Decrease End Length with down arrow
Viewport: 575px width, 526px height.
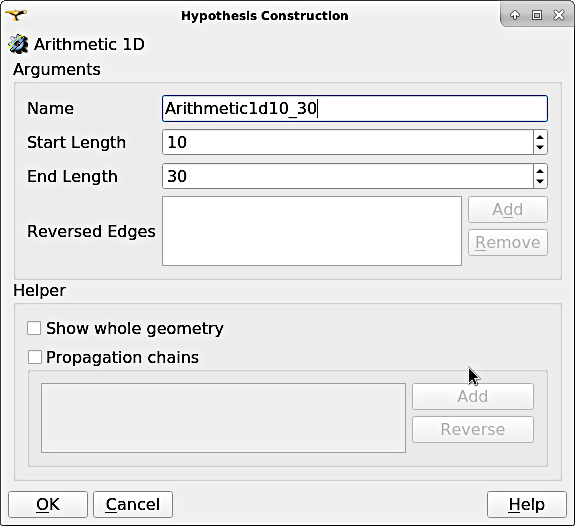[540, 182]
